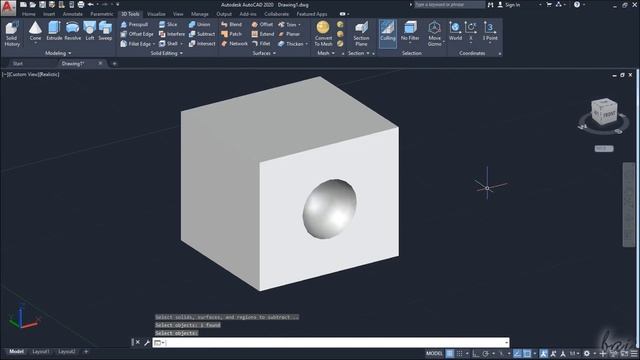Open the Cone primitives dropdown arrow
The image size is (640, 360).
[x=35, y=42]
